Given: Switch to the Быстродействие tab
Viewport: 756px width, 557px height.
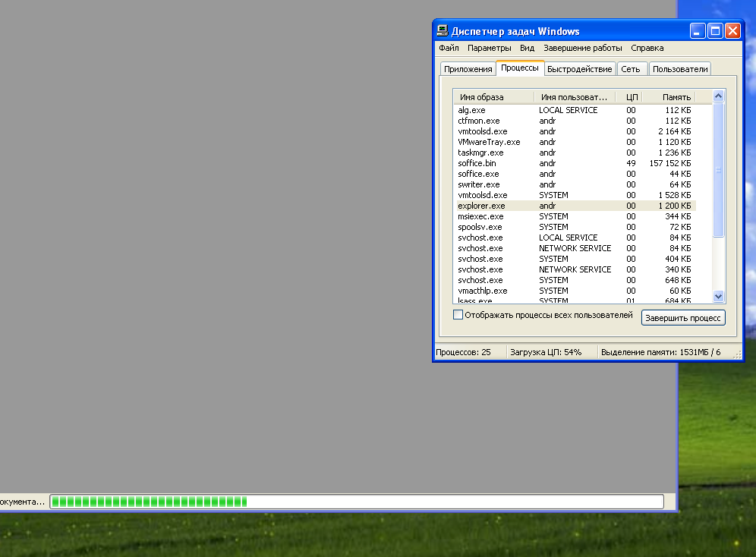Looking at the screenshot, I should pyautogui.click(x=580, y=69).
